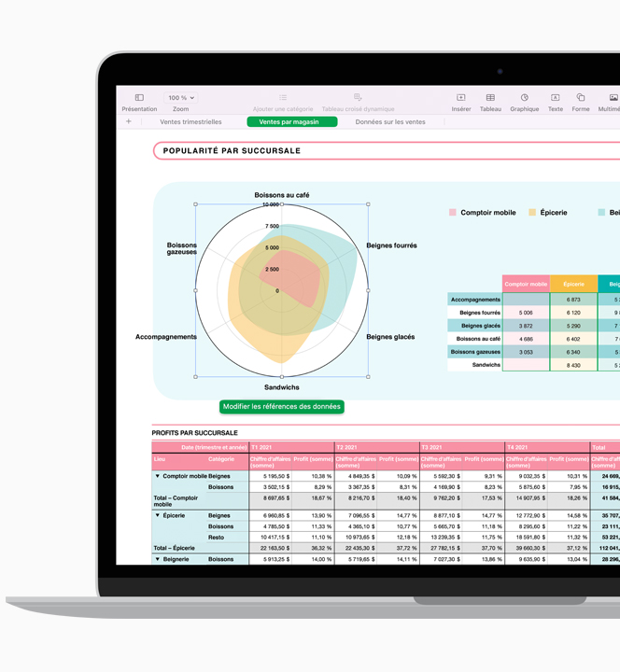Click the Tableau toolbar icon

[x=490, y=98]
